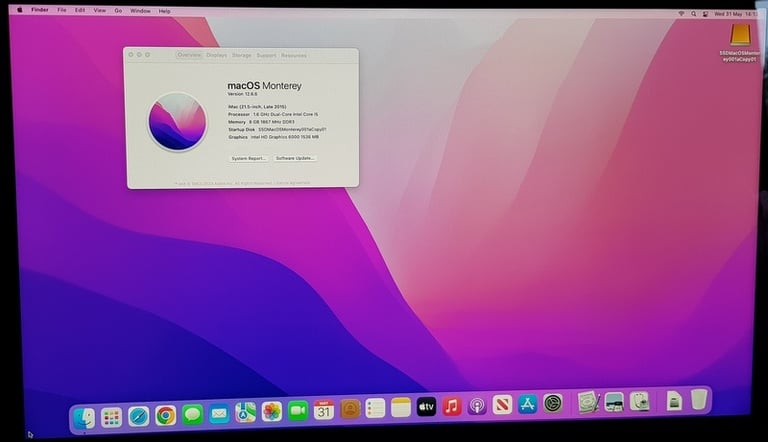Open the disk-and-pen utility icon in Dock
Image resolution: width=768 pixels, height=442 pixels.
pos(588,403)
